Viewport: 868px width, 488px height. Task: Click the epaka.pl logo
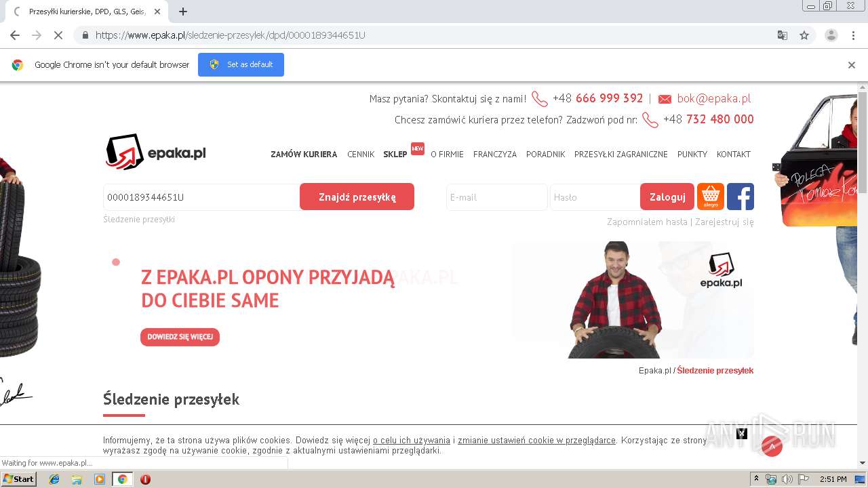[x=155, y=151]
